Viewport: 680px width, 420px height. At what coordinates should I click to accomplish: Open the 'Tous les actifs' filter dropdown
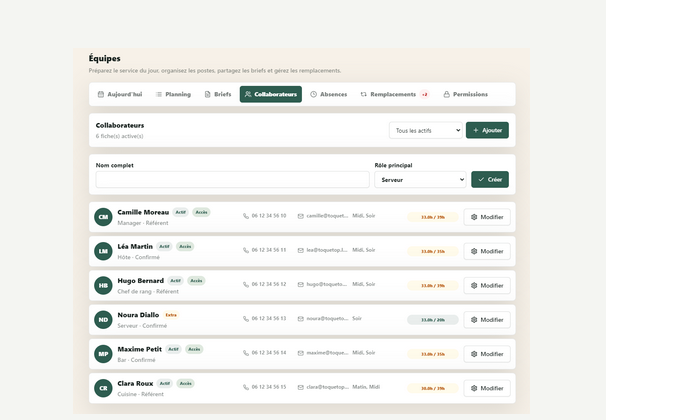click(x=425, y=130)
